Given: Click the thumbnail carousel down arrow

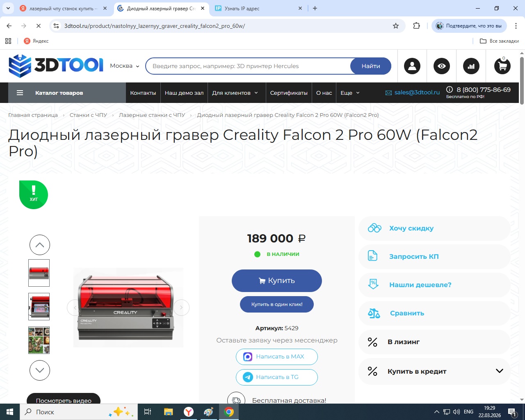Looking at the screenshot, I should point(40,370).
